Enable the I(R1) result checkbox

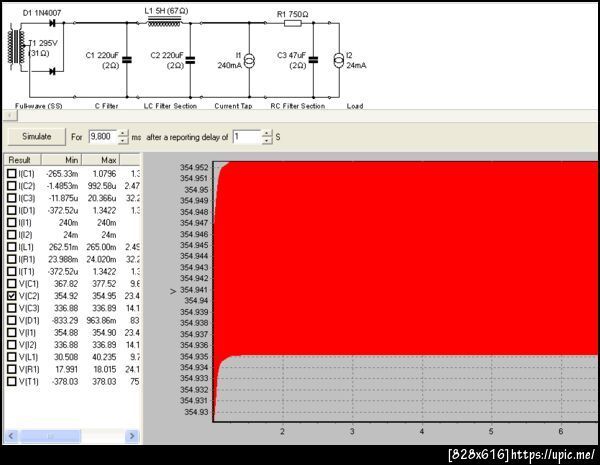[x=12, y=259]
